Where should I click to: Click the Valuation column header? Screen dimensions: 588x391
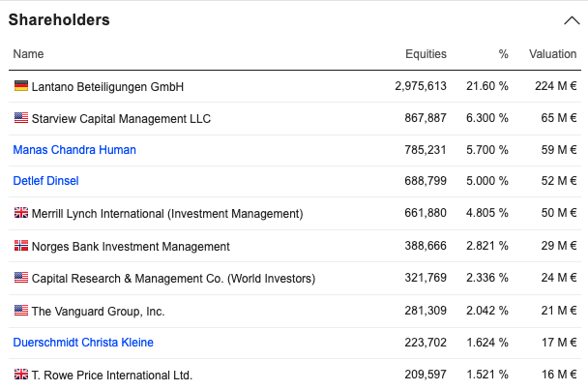click(x=552, y=54)
